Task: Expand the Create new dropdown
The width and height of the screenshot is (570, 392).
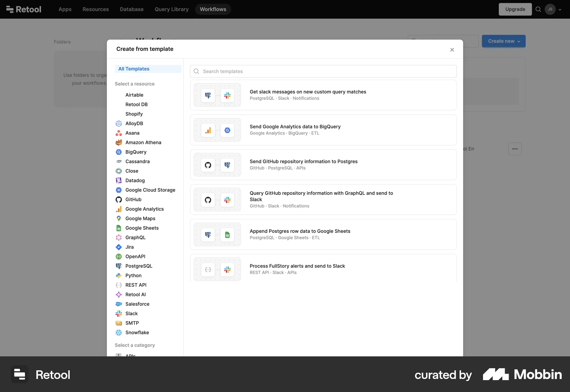Action: (504, 41)
